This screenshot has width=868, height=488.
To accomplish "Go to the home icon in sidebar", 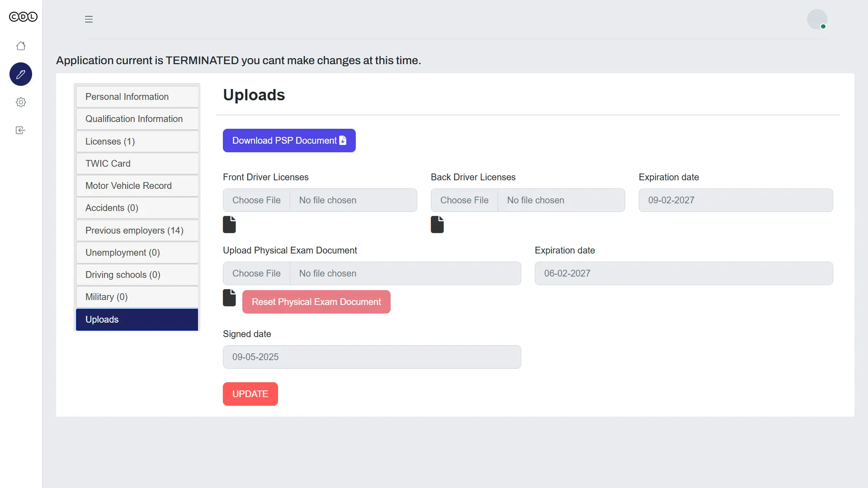I will [21, 46].
